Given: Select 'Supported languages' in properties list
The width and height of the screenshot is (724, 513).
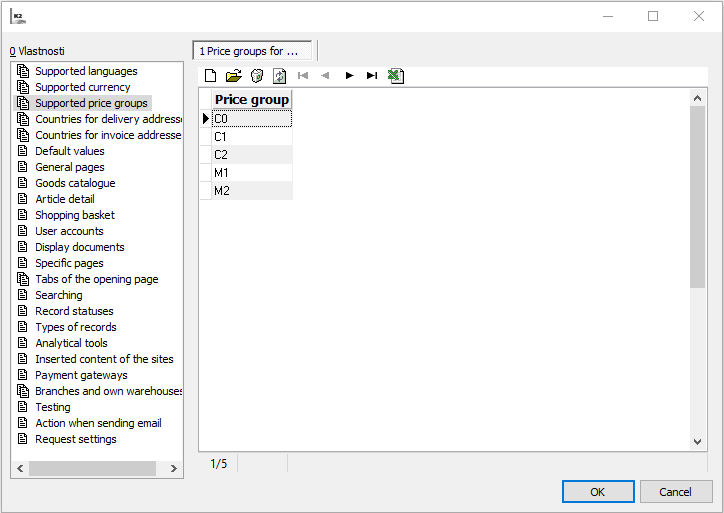Looking at the screenshot, I should [86, 71].
